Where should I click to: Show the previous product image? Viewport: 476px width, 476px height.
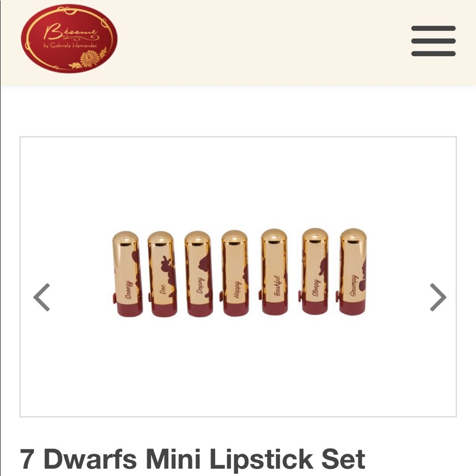[41, 297]
